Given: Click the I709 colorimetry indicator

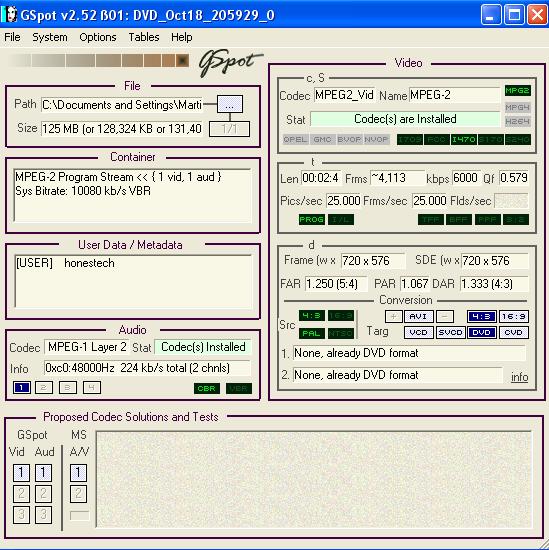Looking at the screenshot, I should [410, 139].
